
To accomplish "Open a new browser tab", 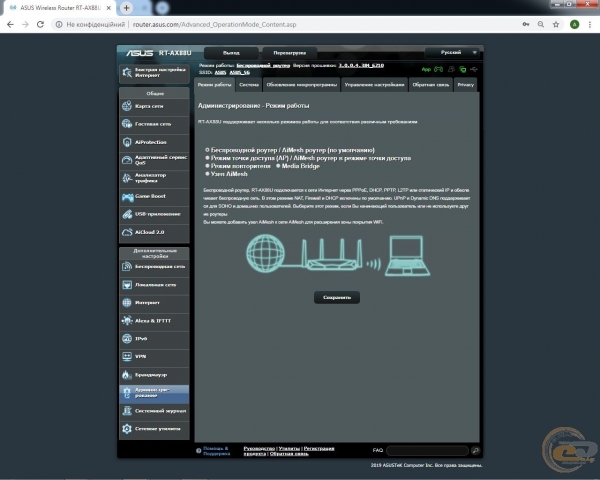I will coord(126,8).
